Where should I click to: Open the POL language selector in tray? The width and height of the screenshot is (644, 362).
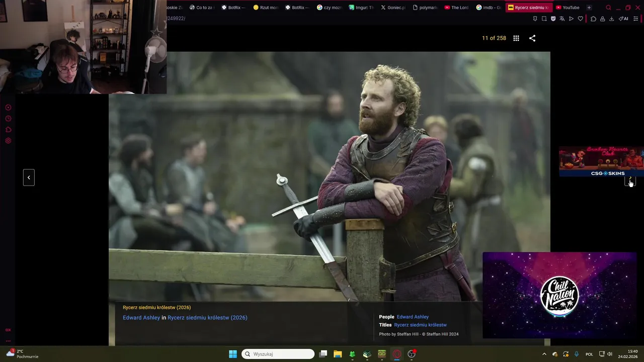(x=589, y=354)
